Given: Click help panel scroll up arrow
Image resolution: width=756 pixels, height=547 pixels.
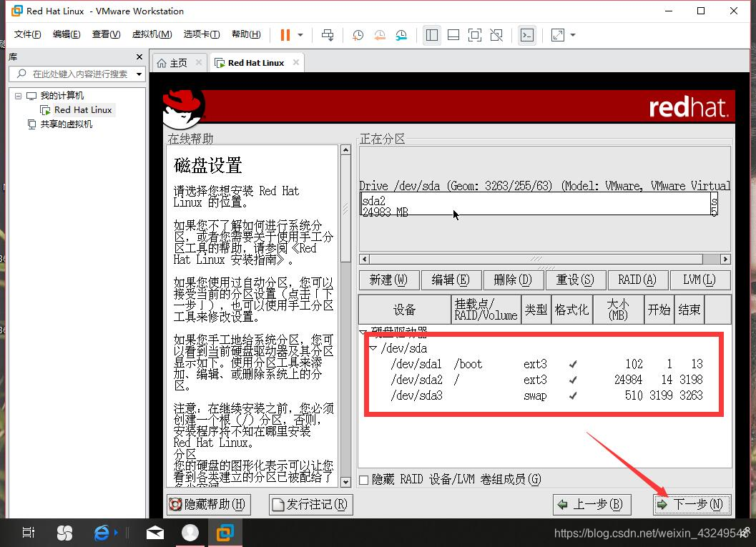Looking at the screenshot, I should tap(345, 150).
